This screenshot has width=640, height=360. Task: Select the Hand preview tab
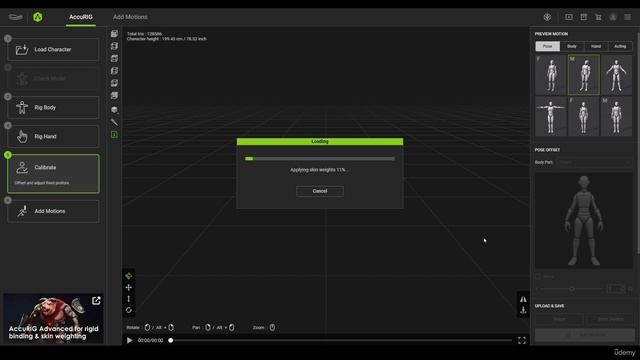596,46
